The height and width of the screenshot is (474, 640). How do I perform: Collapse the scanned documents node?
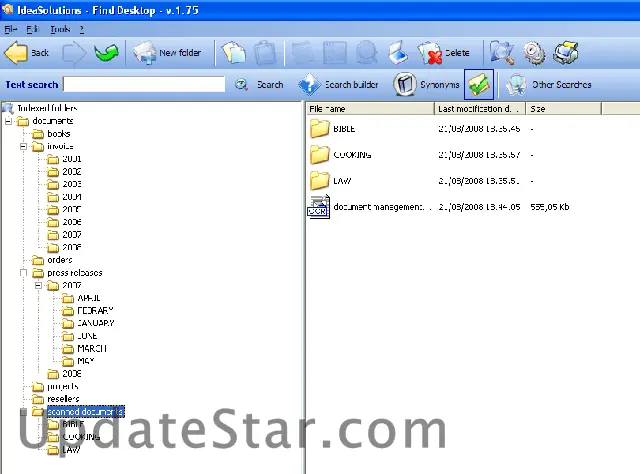click(23, 412)
